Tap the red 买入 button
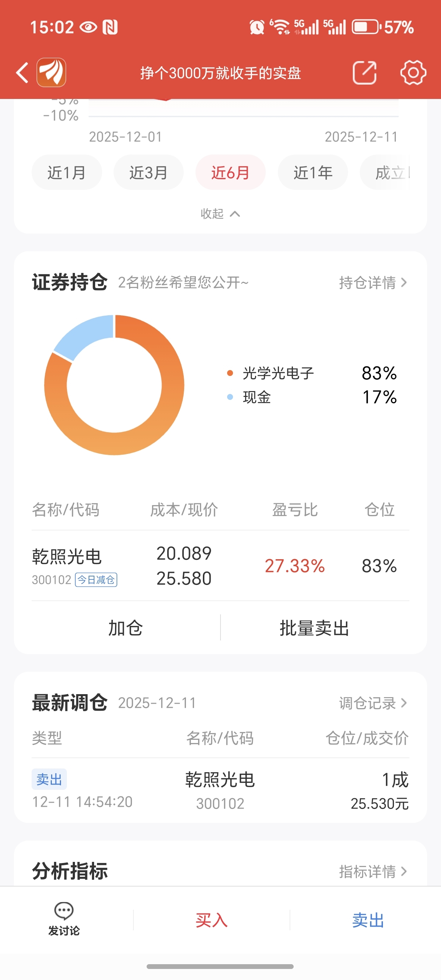Viewport: 441px width, 980px height. click(211, 920)
